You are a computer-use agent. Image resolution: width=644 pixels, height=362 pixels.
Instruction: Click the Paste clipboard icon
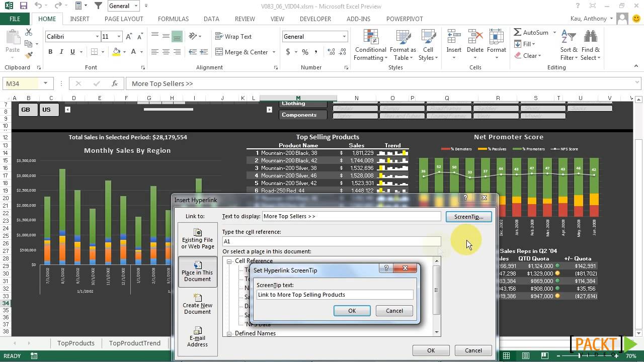click(x=12, y=38)
